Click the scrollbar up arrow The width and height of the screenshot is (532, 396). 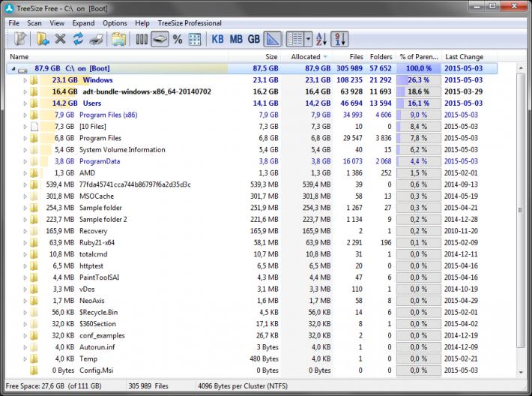tap(521, 68)
